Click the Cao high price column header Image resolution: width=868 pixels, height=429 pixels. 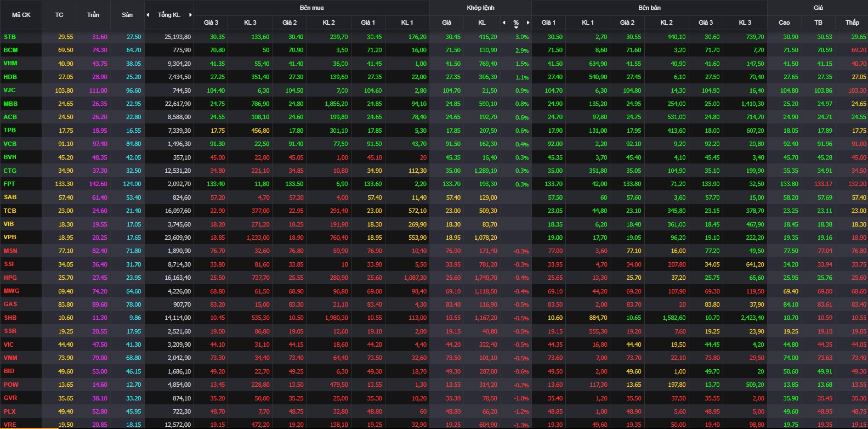coord(784,22)
